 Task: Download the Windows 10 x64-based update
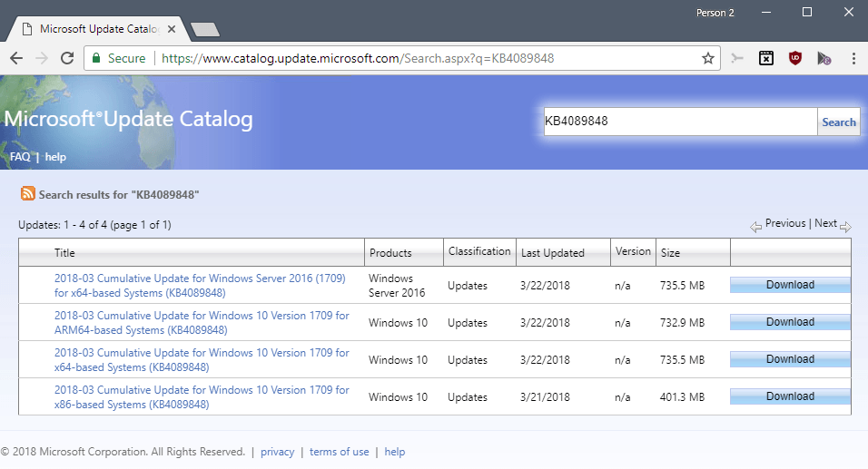(790, 359)
